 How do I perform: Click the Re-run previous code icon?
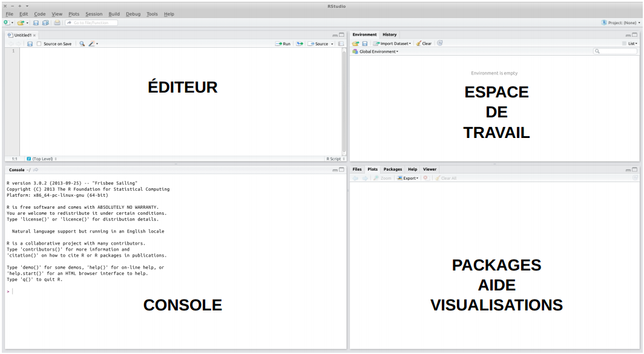299,44
